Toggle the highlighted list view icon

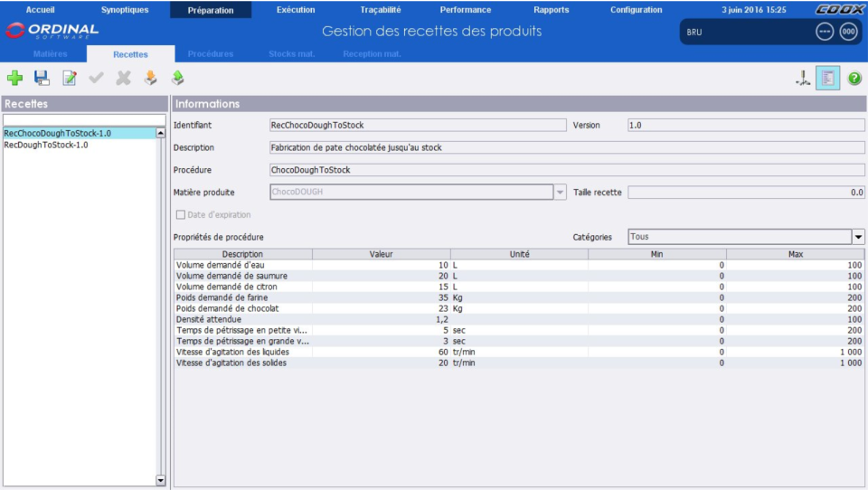coord(826,79)
